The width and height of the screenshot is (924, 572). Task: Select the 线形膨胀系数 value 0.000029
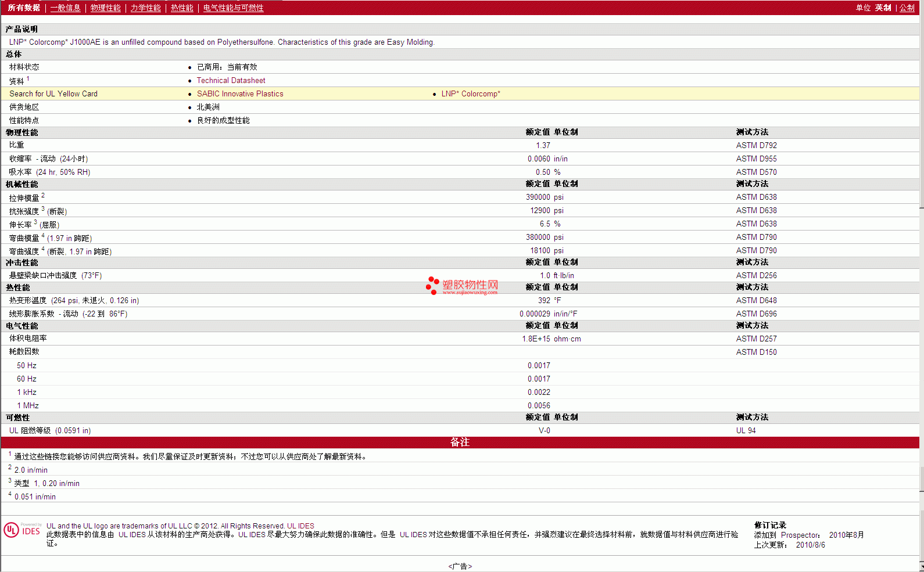[x=535, y=314]
